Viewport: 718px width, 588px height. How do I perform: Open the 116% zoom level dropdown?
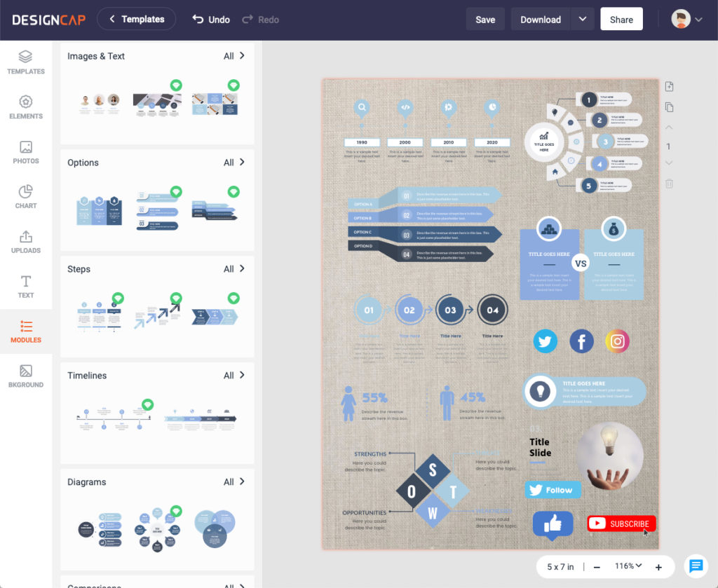pos(628,566)
